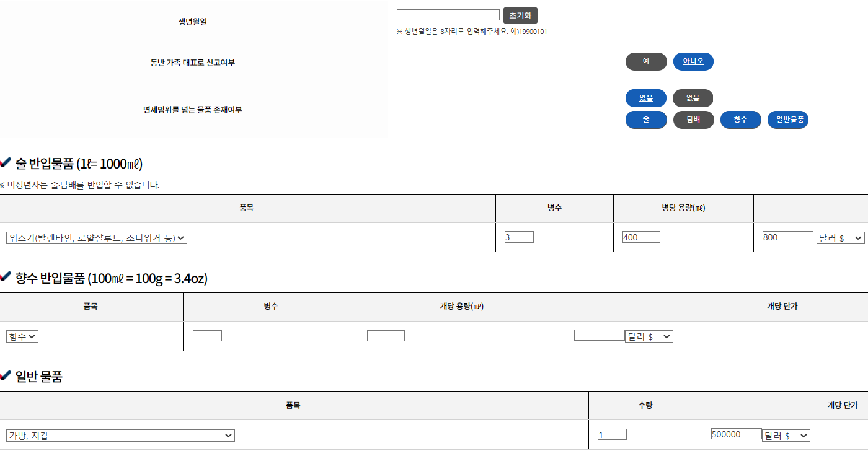Viewport: 868px width, 451px height.
Task: Open the 위스키 liquor item dropdown
Action: point(97,238)
